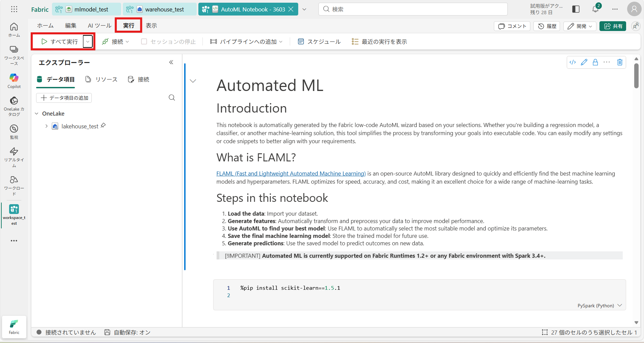Switch to the 編集 ribbon tab
Viewport: 644px width, 343px height.
pos(71,26)
